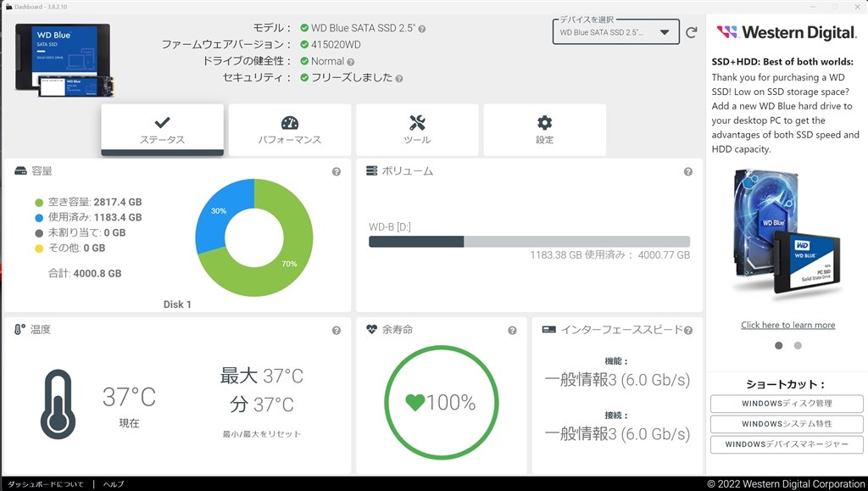Click help icon next to model name
This screenshot has width=868, height=491.
[x=422, y=29]
